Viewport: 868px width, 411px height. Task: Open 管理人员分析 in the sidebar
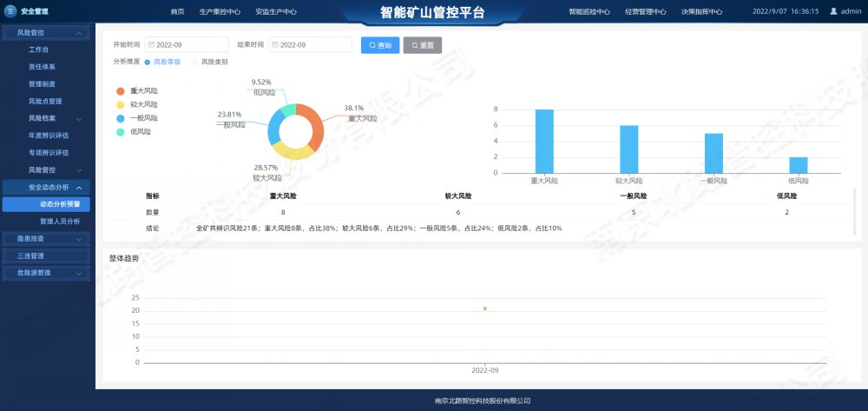tap(59, 222)
